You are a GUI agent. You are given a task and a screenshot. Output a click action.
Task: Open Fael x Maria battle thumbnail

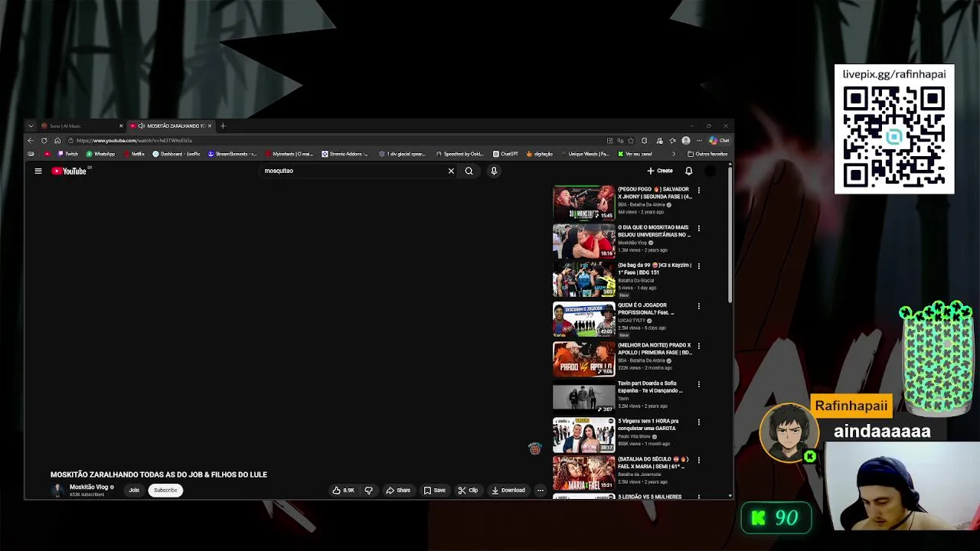(x=583, y=474)
